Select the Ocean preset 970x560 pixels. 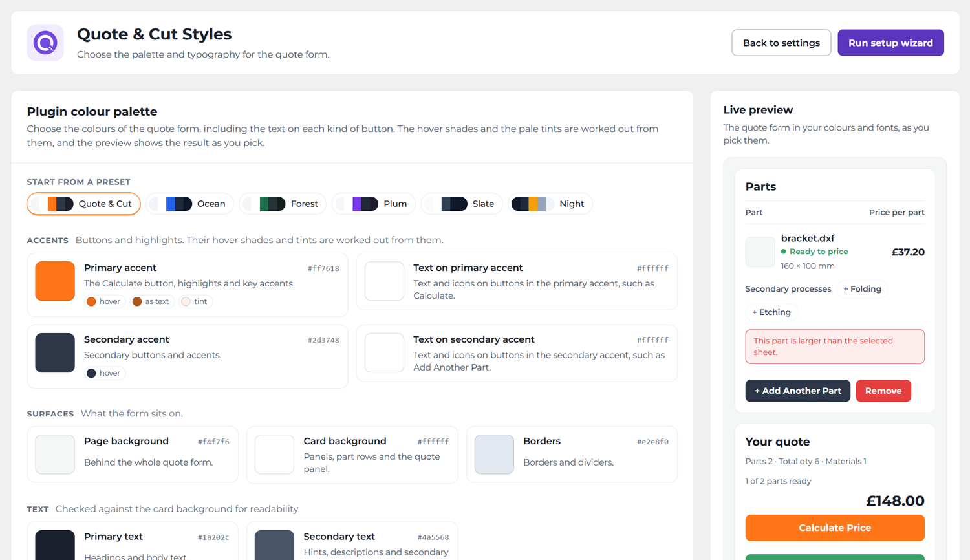(189, 204)
